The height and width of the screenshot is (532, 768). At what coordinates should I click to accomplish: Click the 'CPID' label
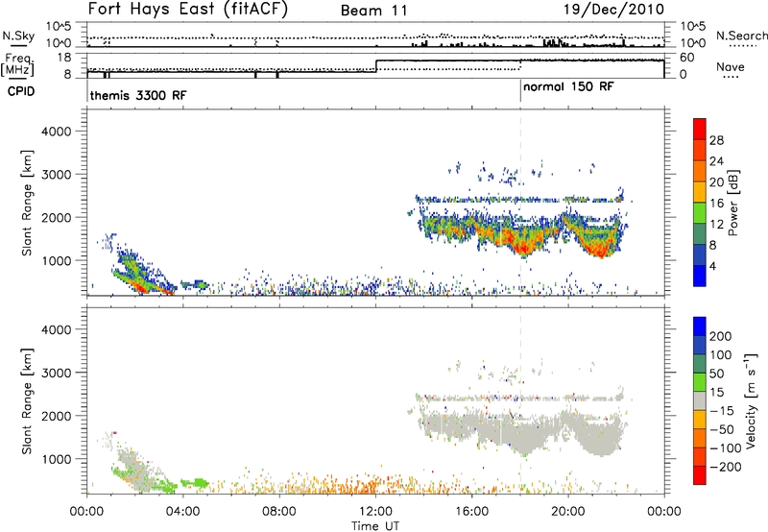point(20,91)
